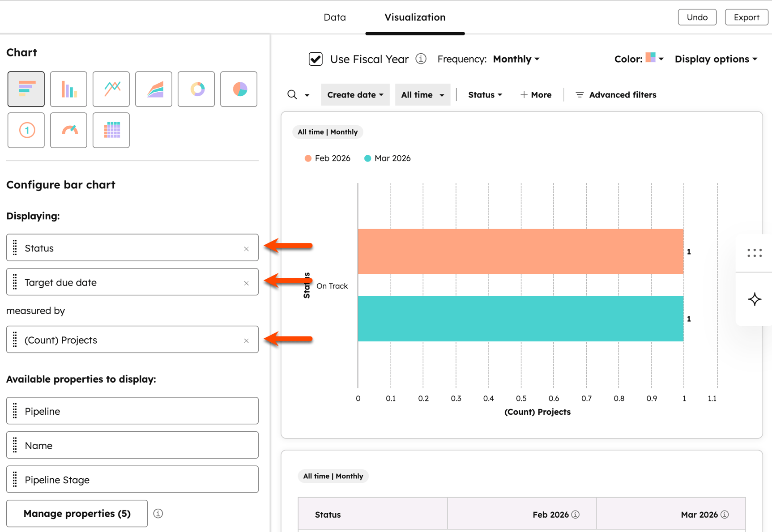772x532 pixels.
Task: Click the Export button
Action: (746, 17)
